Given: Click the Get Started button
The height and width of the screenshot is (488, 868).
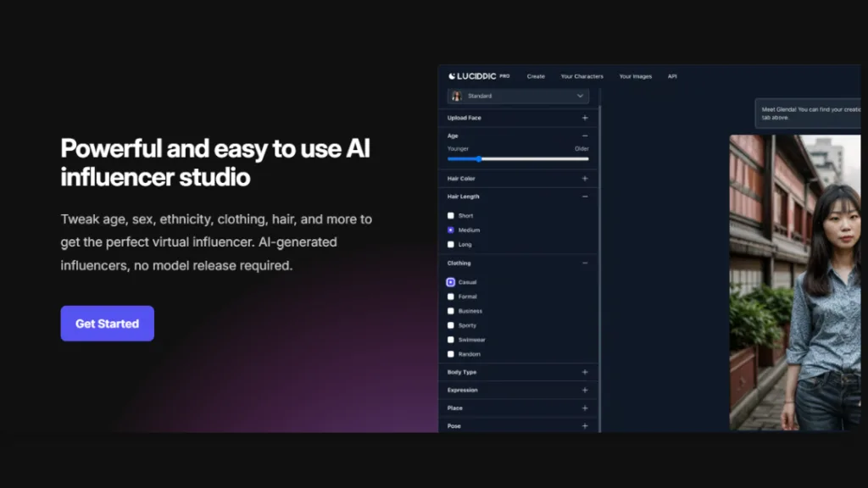Looking at the screenshot, I should click(x=108, y=324).
